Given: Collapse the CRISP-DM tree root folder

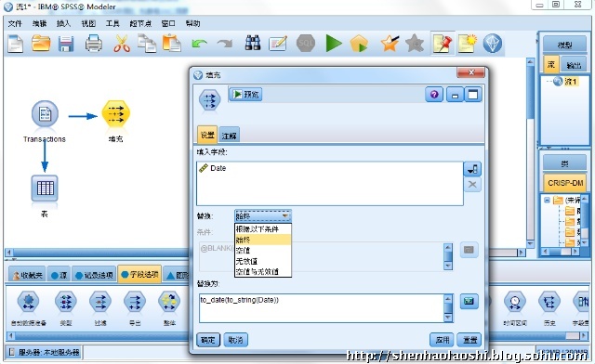Looking at the screenshot, I should point(548,201).
